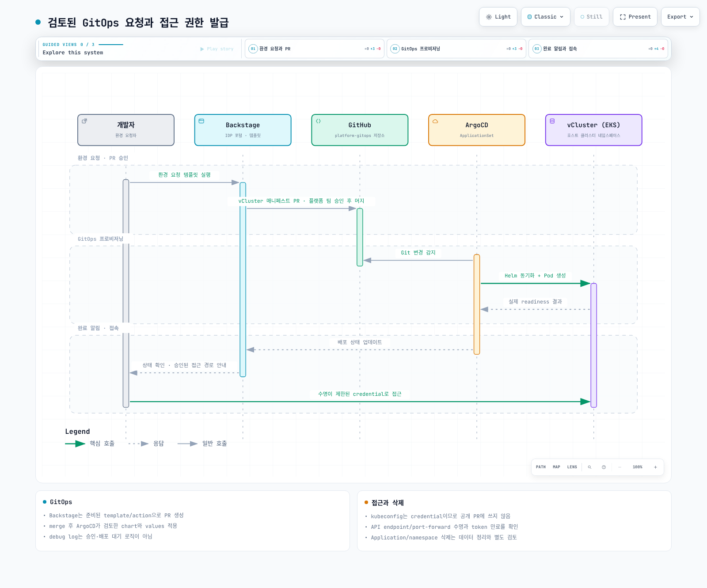The image size is (707, 588).
Task: Click the vCluster node database icon
Action: 552,121
